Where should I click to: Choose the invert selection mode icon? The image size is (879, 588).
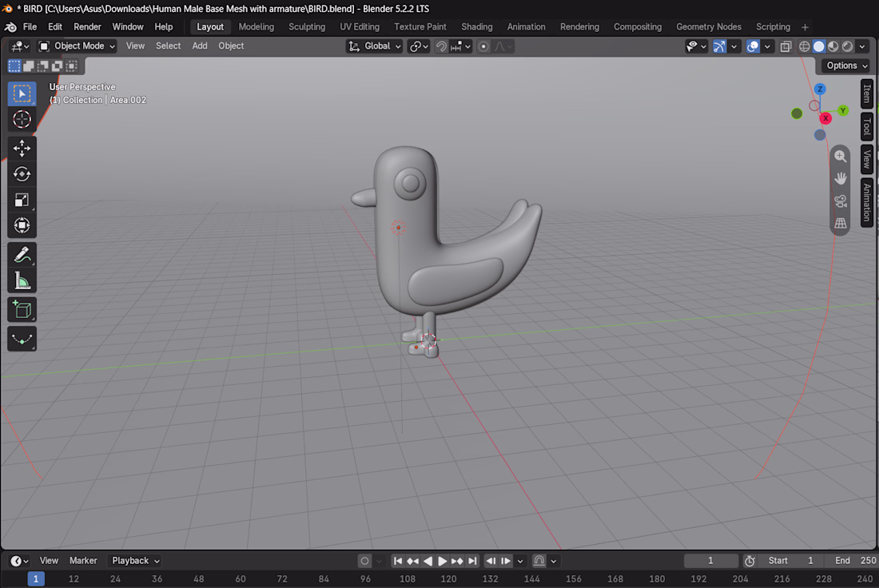tap(58, 66)
